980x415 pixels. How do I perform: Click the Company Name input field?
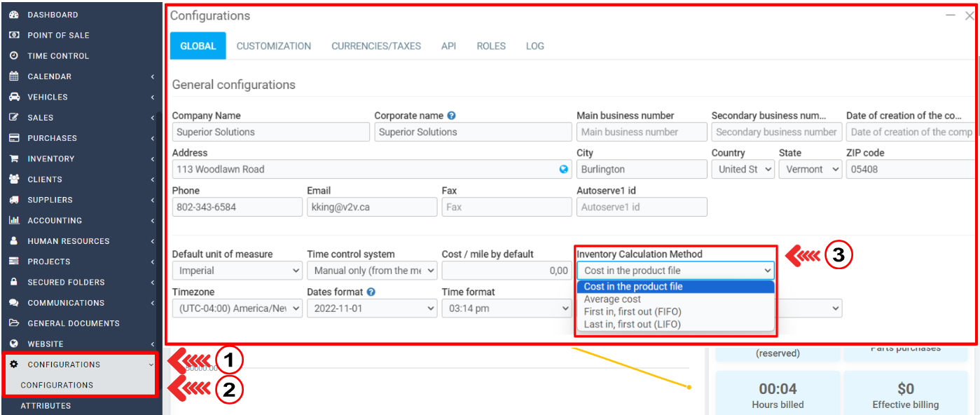pos(270,132)
